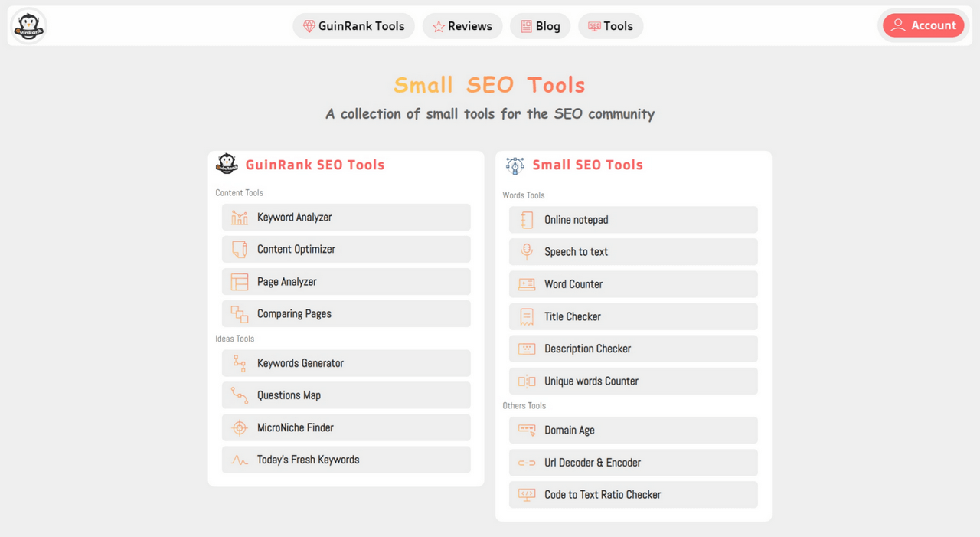This screenshot has height=537, width=980.
Task: Launch the Keywords Generator
Action: [346, 364]
